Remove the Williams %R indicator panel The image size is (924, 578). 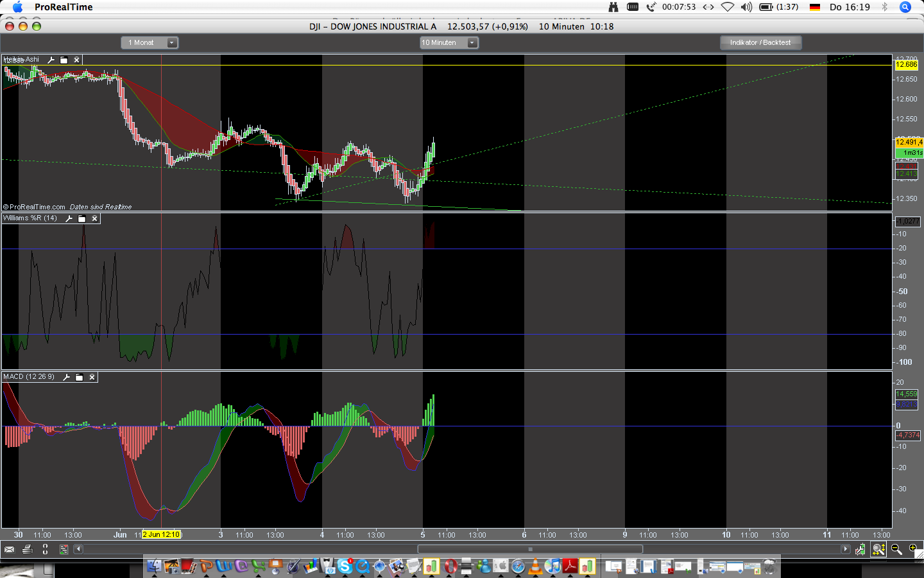(x=95, y=218)
